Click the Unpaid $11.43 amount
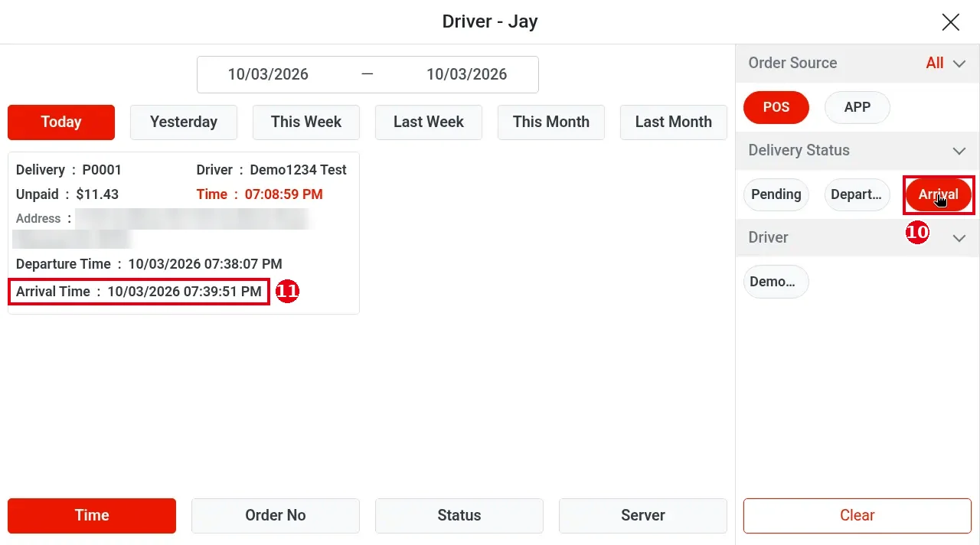This screenshot has height=545, width=980. (67, 194)
